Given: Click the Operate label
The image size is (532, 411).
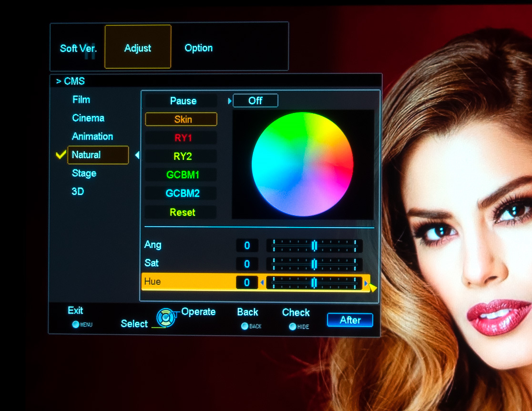Looking at the screenshot, I should coord(198,311).
